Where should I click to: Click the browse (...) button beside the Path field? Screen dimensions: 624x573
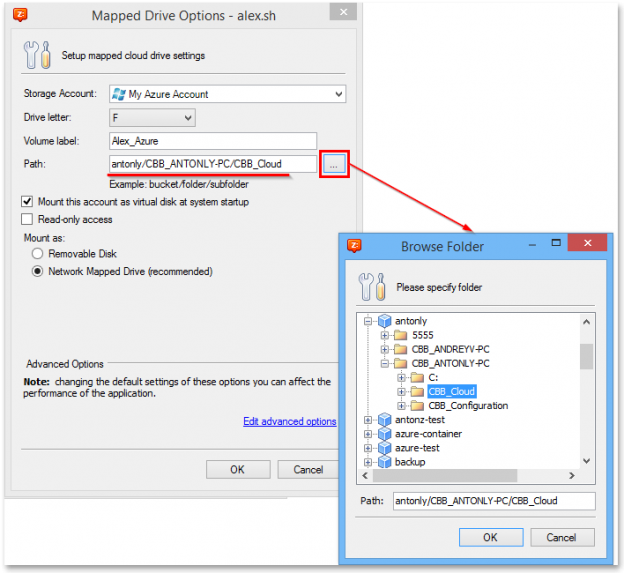334,164
